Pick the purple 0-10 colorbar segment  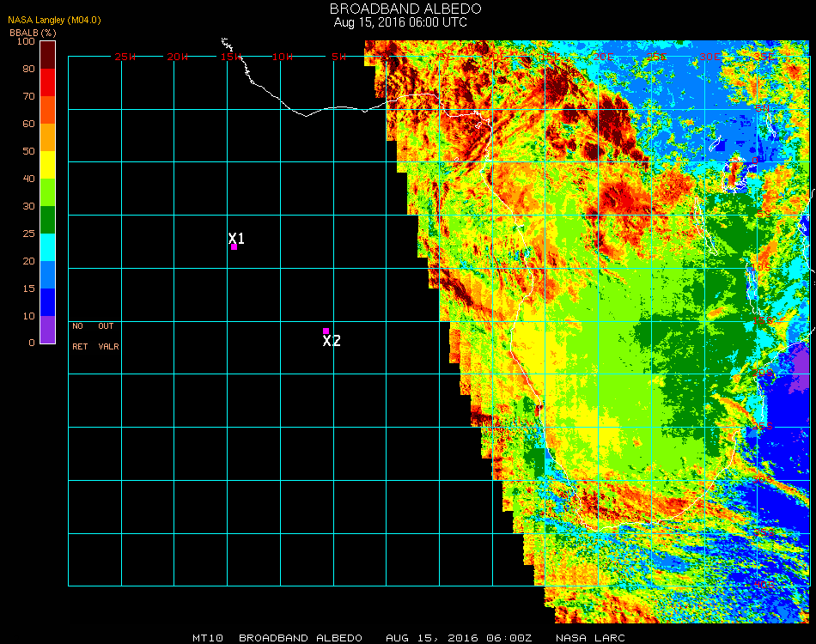tap(47, 329)
